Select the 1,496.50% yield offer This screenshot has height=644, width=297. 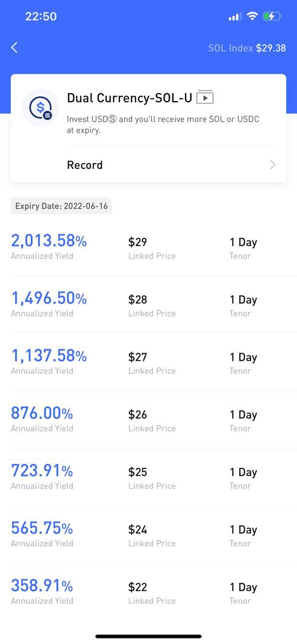click(148, 304)
